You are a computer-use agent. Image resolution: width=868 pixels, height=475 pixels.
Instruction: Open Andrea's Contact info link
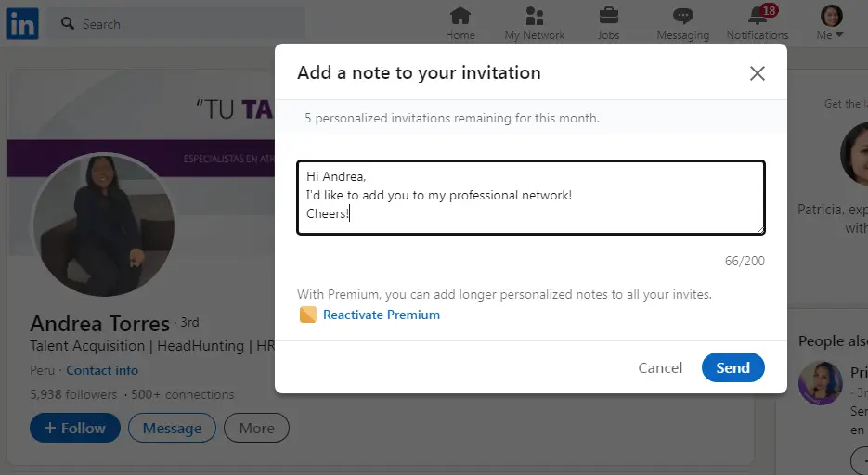(x=102, y=370)
